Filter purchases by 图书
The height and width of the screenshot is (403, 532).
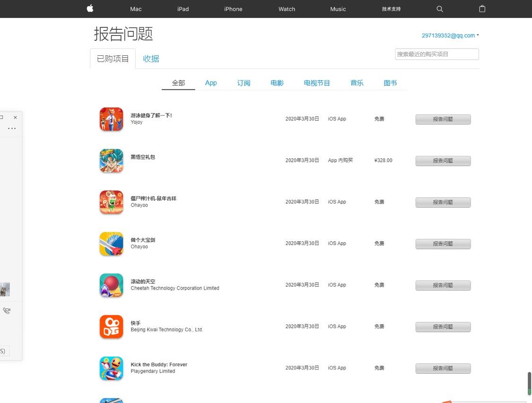pos(390,83)
